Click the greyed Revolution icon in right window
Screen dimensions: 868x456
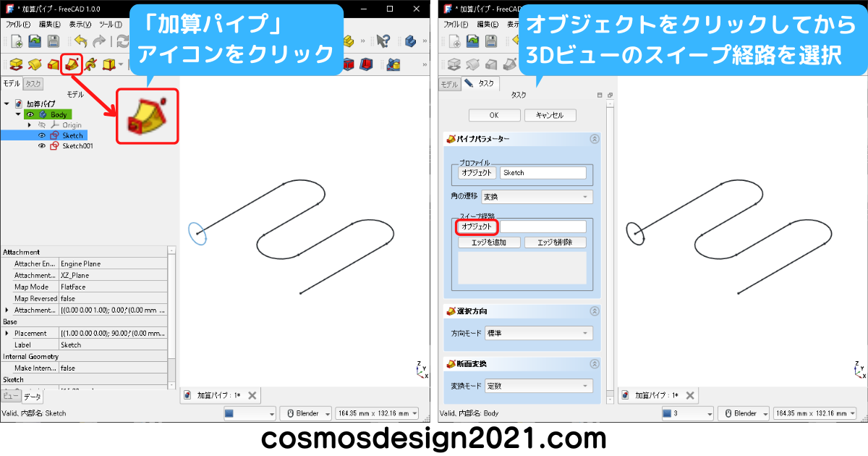[473, 64]
